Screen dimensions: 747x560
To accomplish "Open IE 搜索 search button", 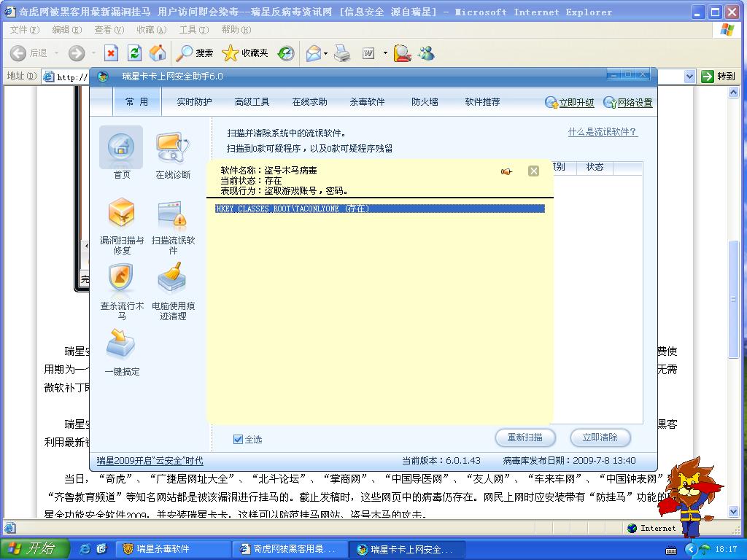I will [x=194, y=52].
